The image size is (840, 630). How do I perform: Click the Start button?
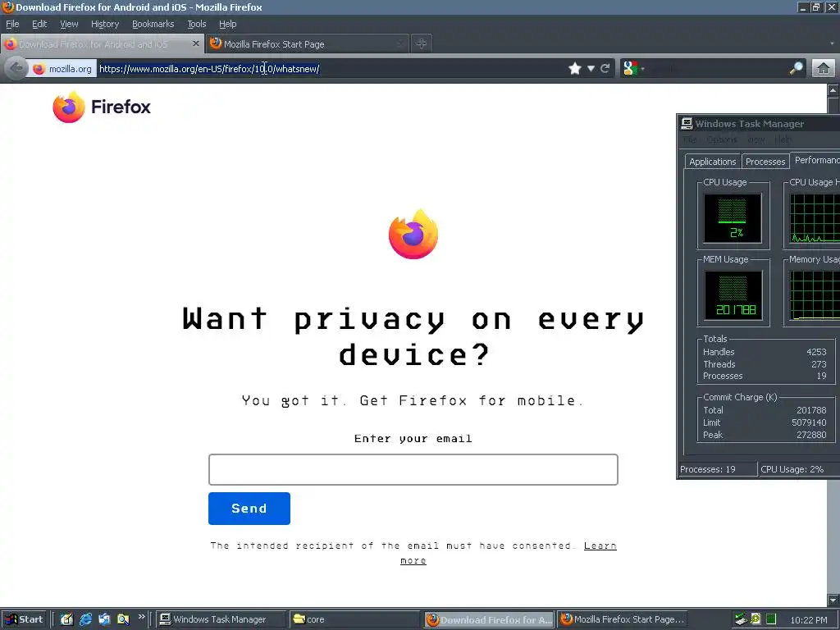[25, 619]
